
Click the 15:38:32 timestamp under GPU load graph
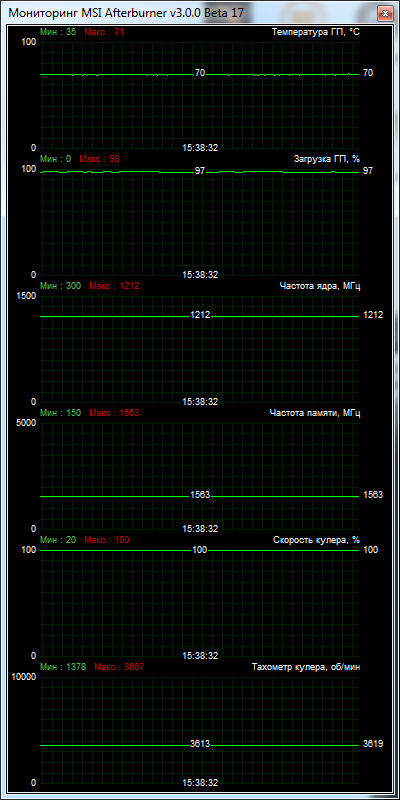click(200, 275)
